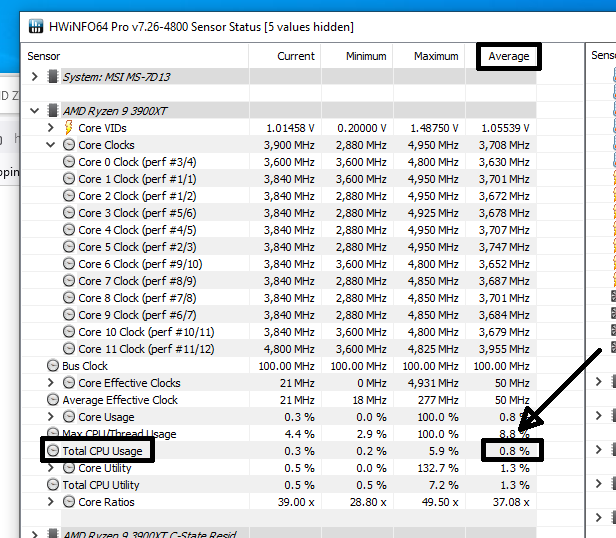616x538 pixels.
Task: Click Core Clocks maximum value 4,950 MHz
Action: pos(433,145)
